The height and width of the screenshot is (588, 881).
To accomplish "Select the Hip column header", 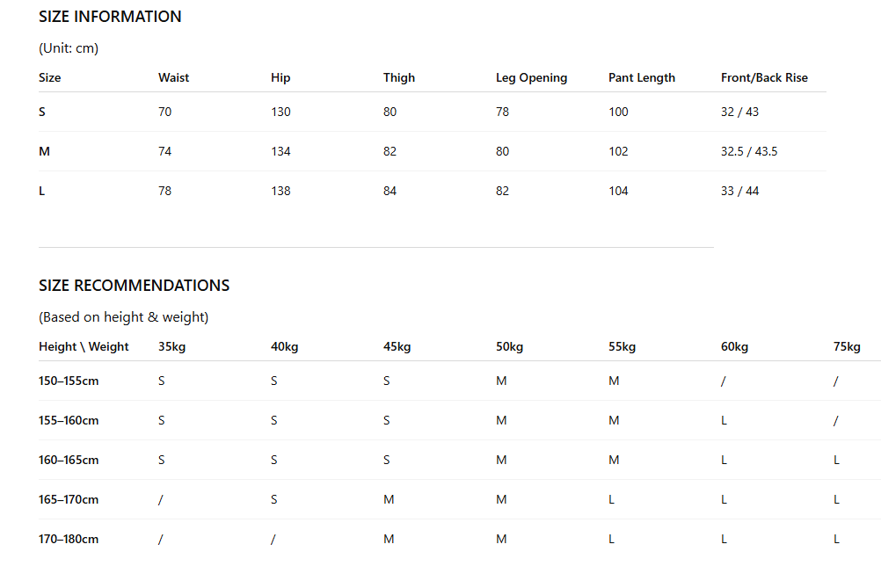I will [x=280, y=77].
